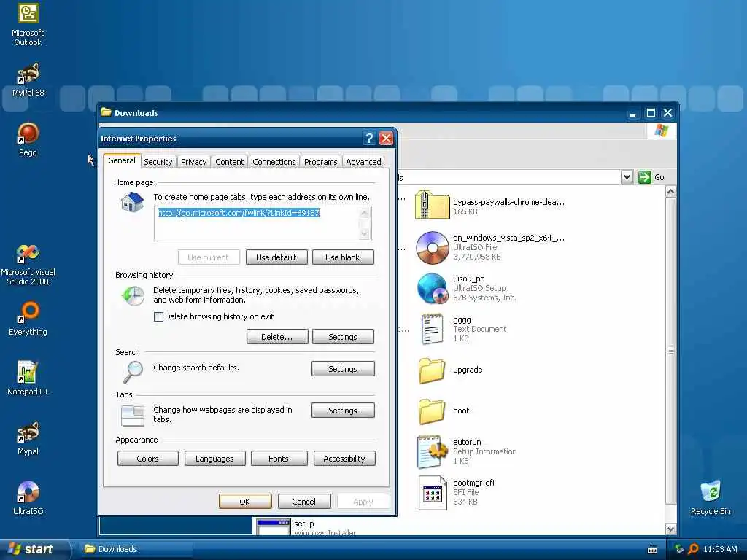Click the Accessibility button

pos(344,459)
